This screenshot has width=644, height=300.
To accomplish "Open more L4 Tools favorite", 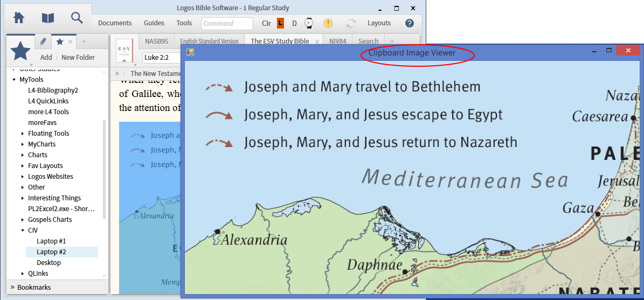I will point(49,111).
